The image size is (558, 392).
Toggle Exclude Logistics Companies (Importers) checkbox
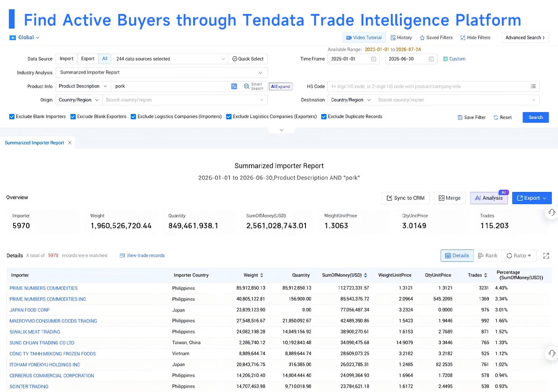coord(133,117)
